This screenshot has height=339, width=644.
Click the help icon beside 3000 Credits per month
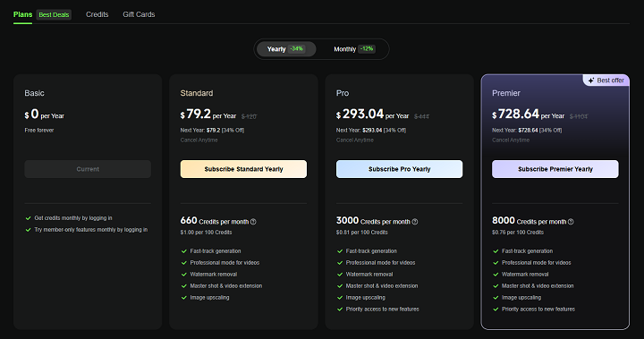coord(415,222)
